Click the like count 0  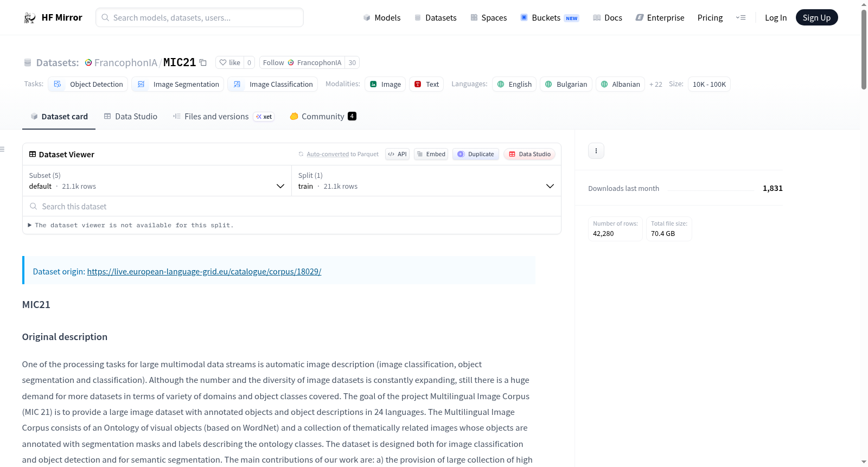coord(249,62)
